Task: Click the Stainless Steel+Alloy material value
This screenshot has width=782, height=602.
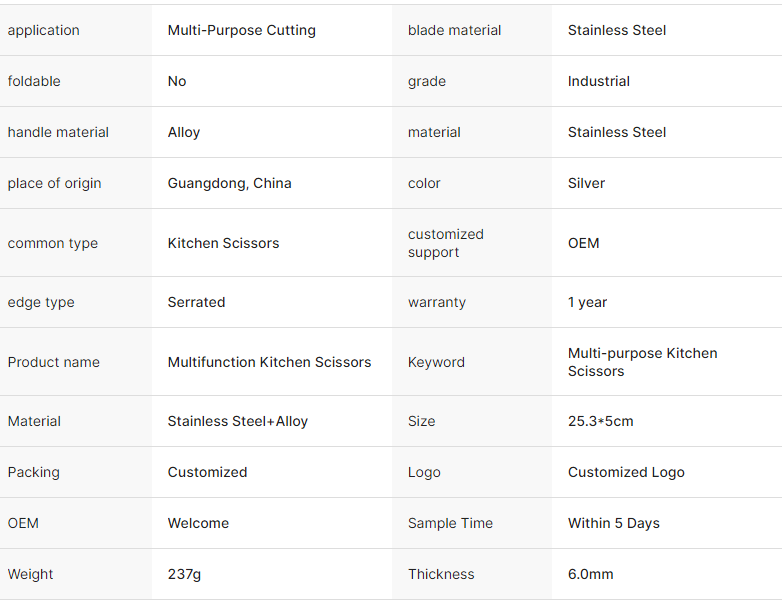Action: [x=237, y=421]
